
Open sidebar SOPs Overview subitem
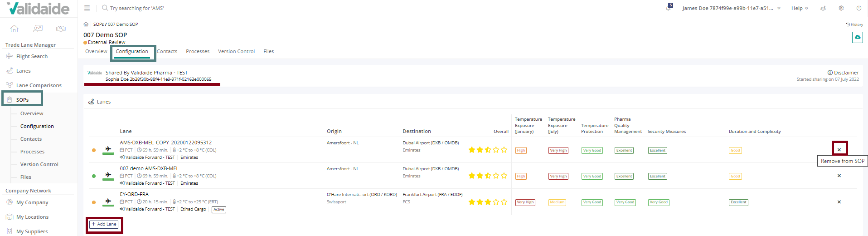click(x=32, y=113)
